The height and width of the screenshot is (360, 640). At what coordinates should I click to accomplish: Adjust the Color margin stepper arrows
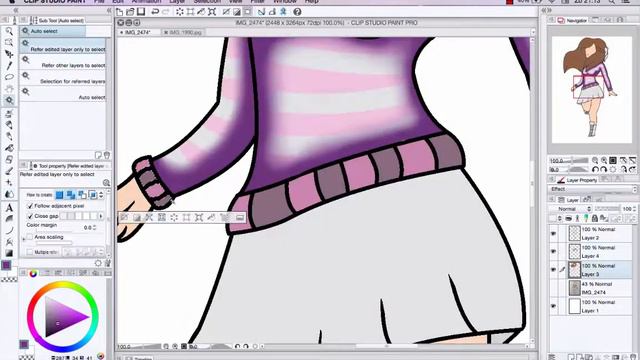tap(95, 227)
